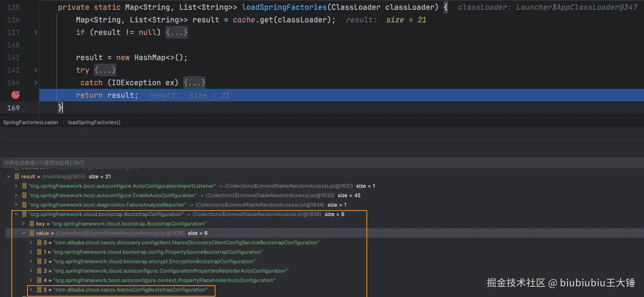This screenshot has width=644, height=297.
Task: Expand AutoConfigurationImportListener entry
Action: click(x=16, y=186)
